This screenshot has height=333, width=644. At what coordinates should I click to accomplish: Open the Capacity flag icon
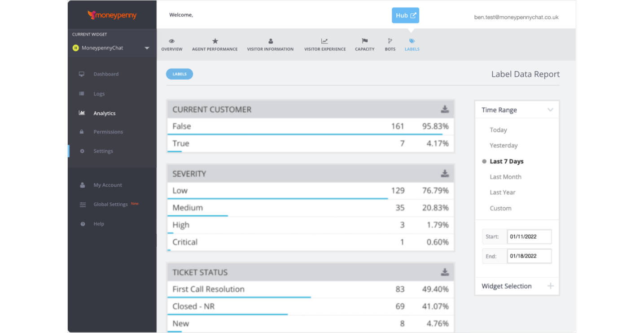[x=364, y=41]
